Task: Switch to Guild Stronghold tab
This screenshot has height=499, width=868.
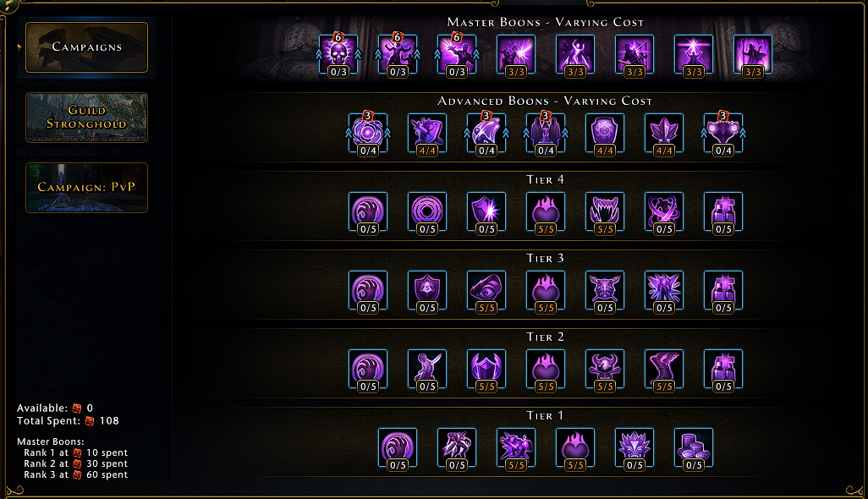Action: click(86, 118)
